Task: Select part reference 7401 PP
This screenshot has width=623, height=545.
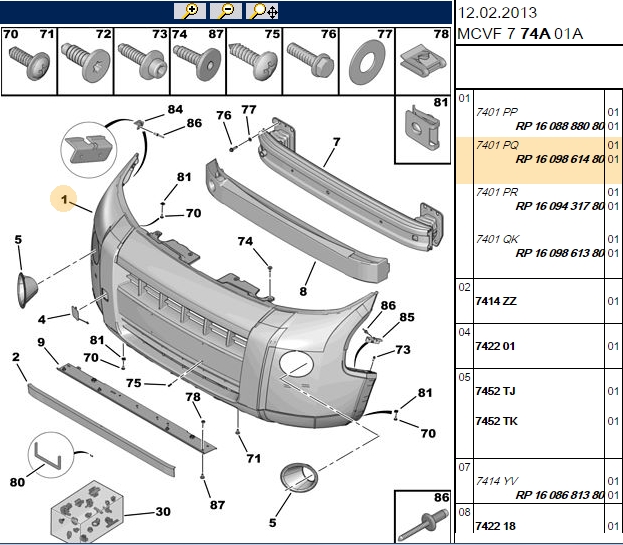Action: point(497,112)
